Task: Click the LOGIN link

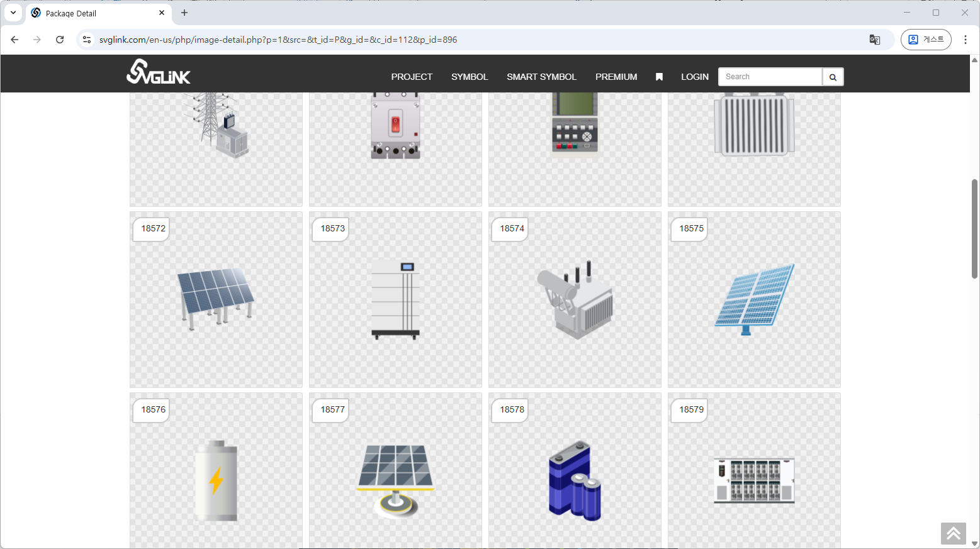Action: click(694, 77)
